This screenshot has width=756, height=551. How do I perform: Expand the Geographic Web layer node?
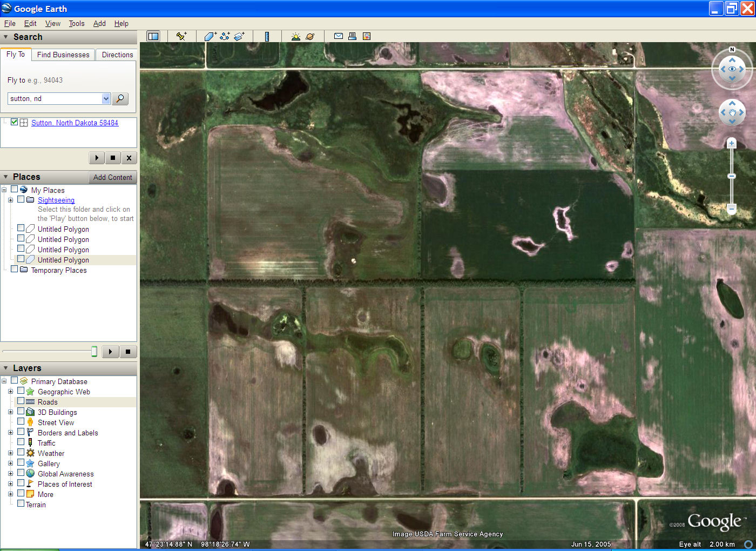point(10,392)
